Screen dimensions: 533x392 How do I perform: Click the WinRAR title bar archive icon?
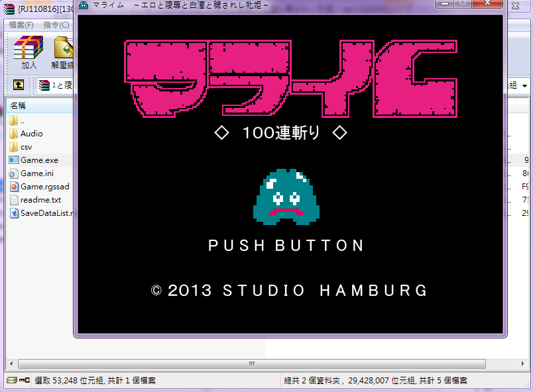coord(9,9)
